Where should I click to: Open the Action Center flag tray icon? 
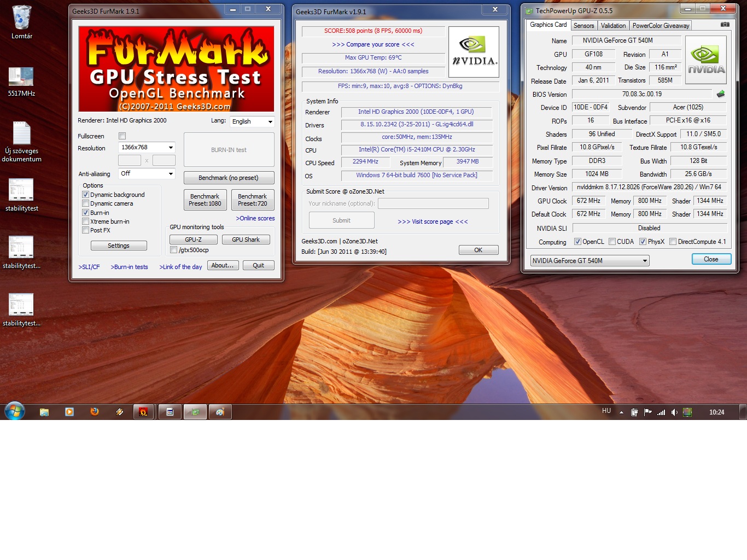coord(648,412)
